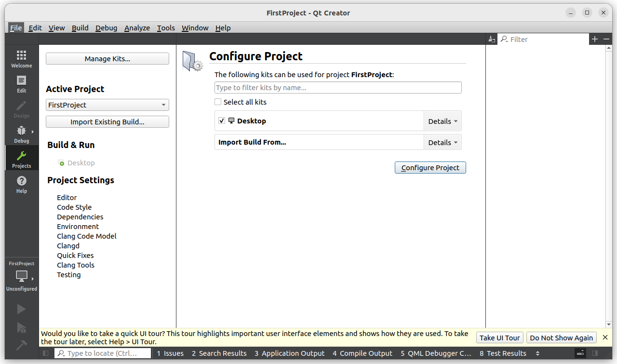Open the Help mode
The image size is (617, 364).
(x=22, y=184)
